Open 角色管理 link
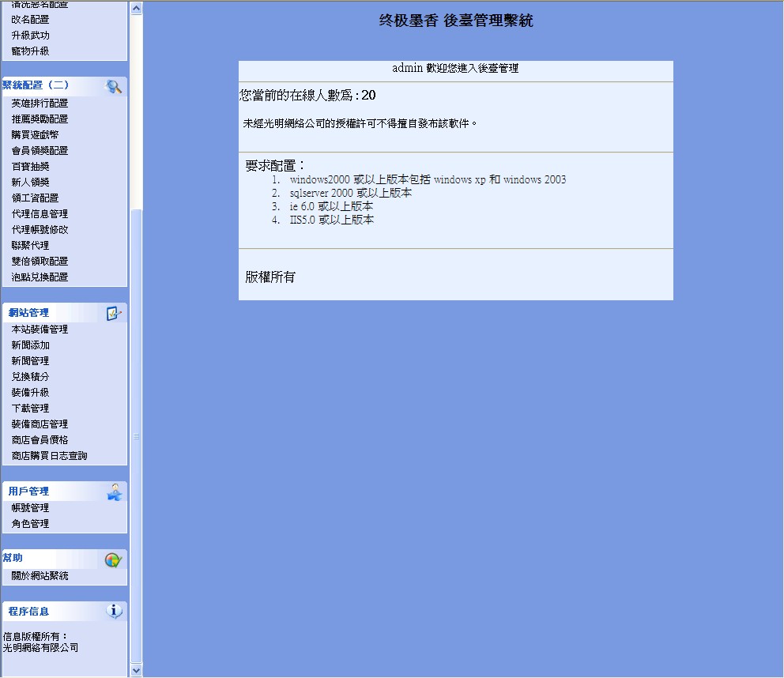 30,524
